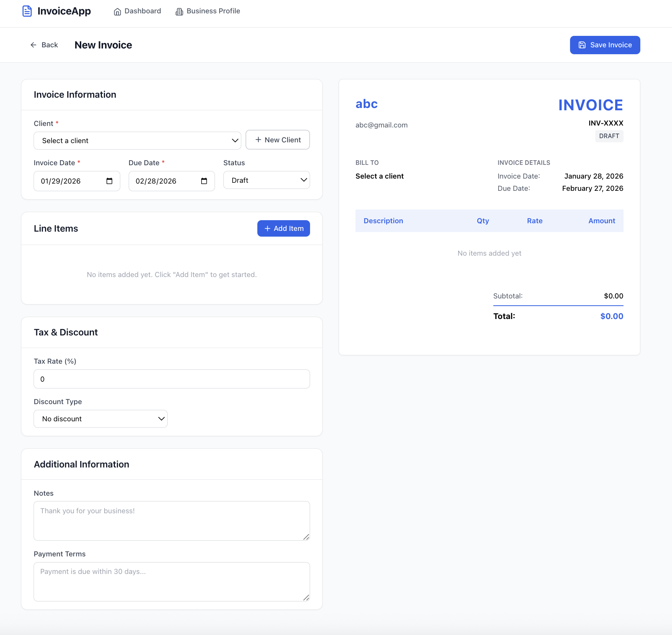This screenshot has height=635, width=672.
Task: Click the plus icon on New Client
Action: (258, 140)
